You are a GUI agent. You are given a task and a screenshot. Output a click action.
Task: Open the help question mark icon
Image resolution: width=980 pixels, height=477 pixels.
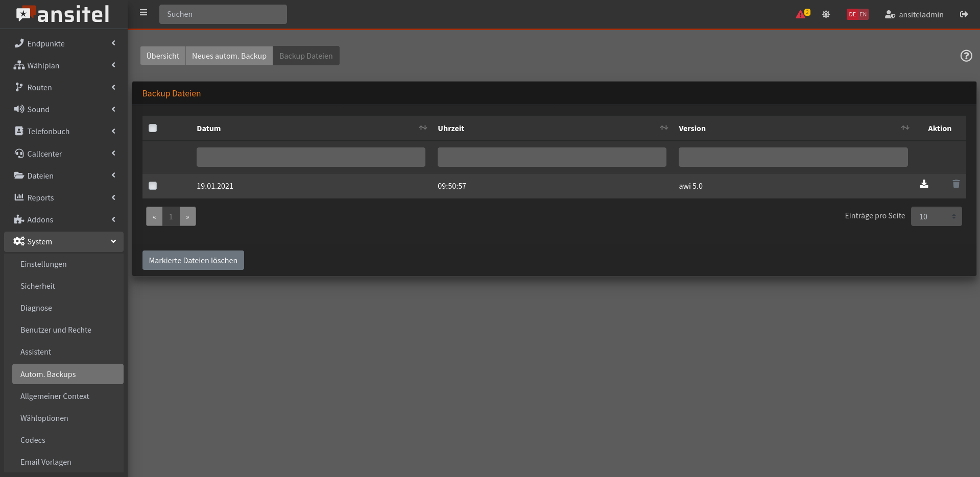pos(966,56)
